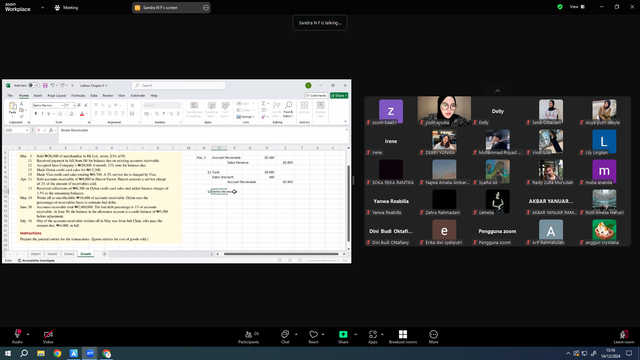Screen dimensions: 640x360
Task: Add new sheet with plus button
Action: point(104,254)
